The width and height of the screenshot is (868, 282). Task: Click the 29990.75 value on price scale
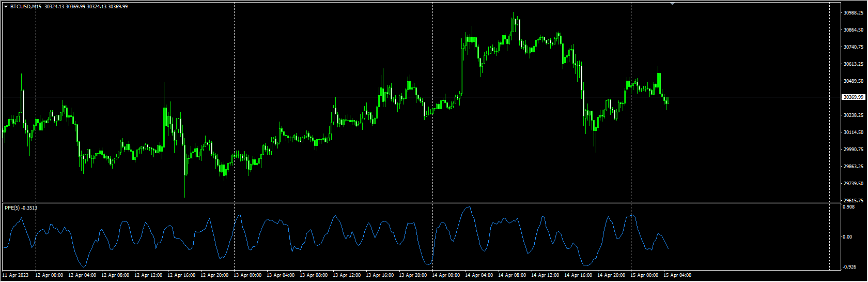coord(854,150)
